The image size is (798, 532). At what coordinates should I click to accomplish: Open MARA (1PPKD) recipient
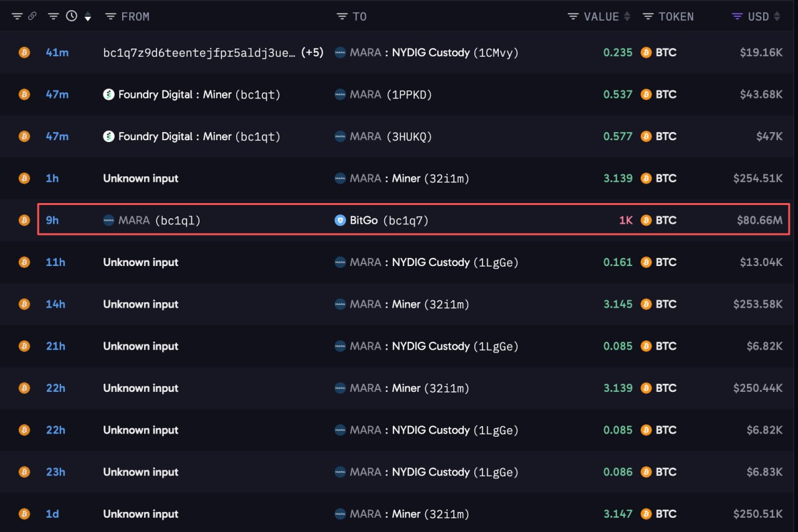click(391, 94)
